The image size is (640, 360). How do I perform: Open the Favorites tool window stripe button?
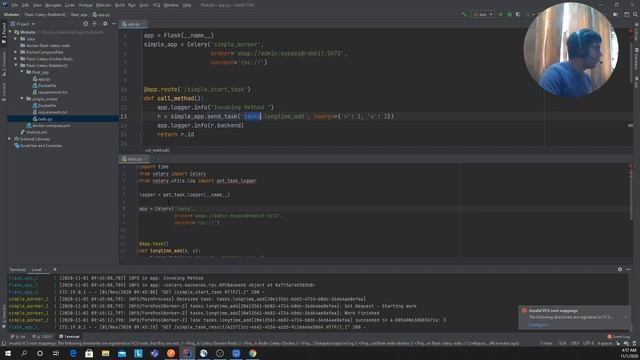coord(4,92)
